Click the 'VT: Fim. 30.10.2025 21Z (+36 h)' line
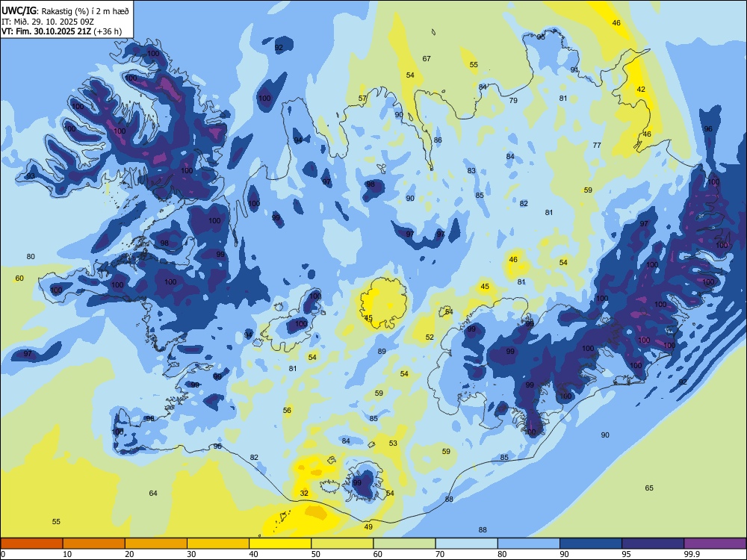The width and height of the screenshot is (747, 560). pos(61,31)
